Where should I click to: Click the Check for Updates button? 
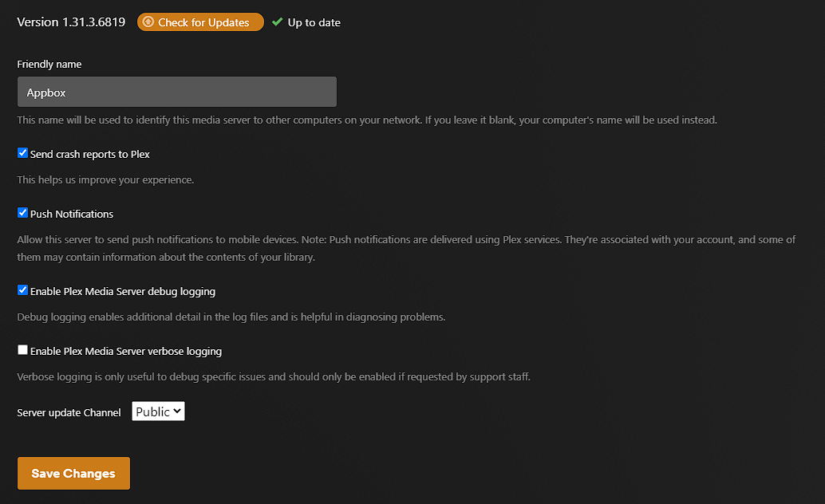point(199,22)
